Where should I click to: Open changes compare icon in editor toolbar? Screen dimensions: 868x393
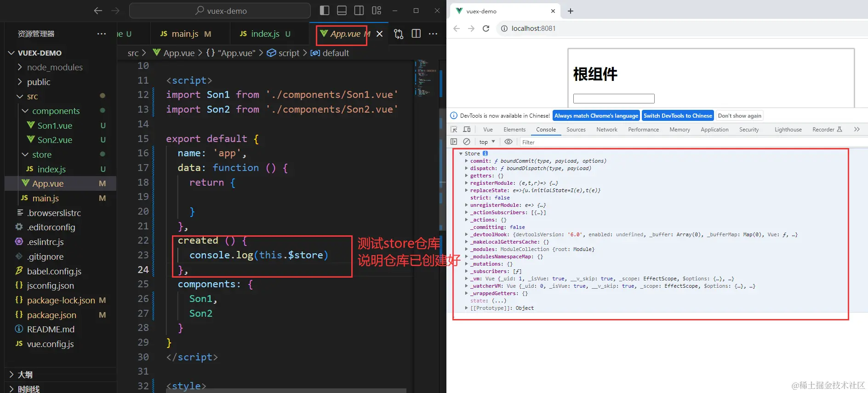click(399, 34)
